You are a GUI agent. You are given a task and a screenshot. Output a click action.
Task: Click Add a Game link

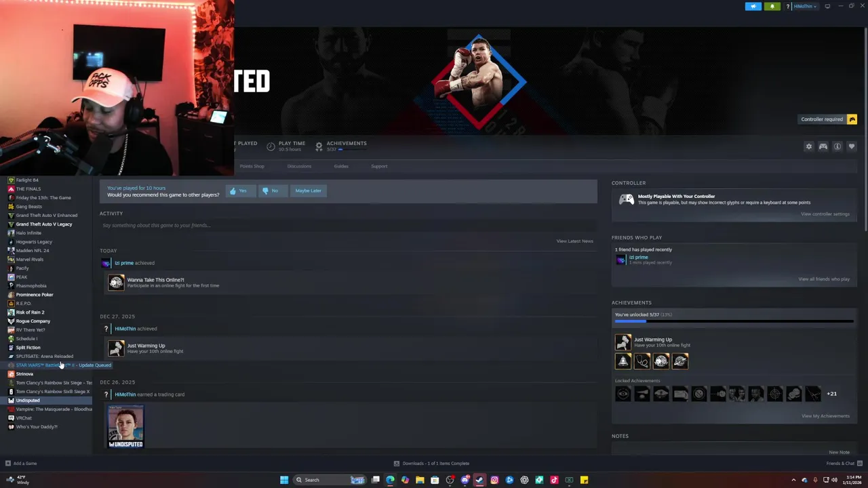point(25,464)
